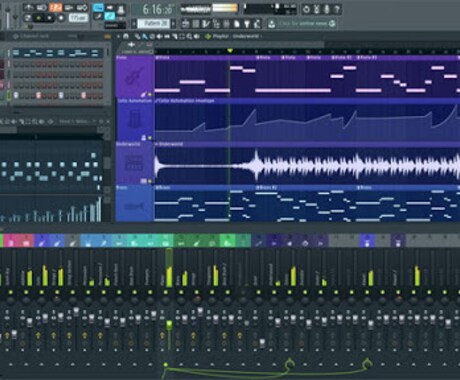Select the selection rectangle tool in playlist toolbar
Viewport: 460px width, 380px height.
(x=182, y=36)
